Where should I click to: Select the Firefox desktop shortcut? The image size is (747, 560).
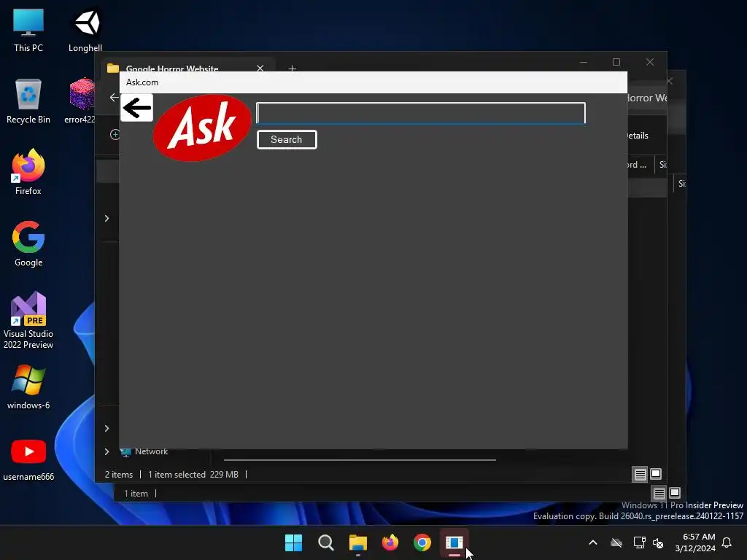28,172
